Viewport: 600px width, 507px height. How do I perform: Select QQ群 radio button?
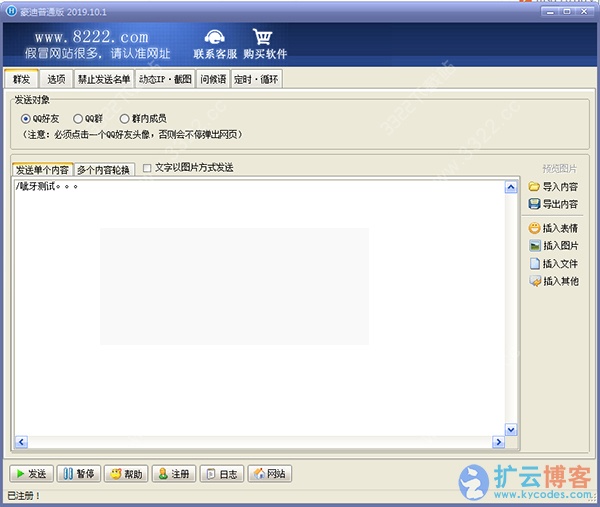click(78, 119)
